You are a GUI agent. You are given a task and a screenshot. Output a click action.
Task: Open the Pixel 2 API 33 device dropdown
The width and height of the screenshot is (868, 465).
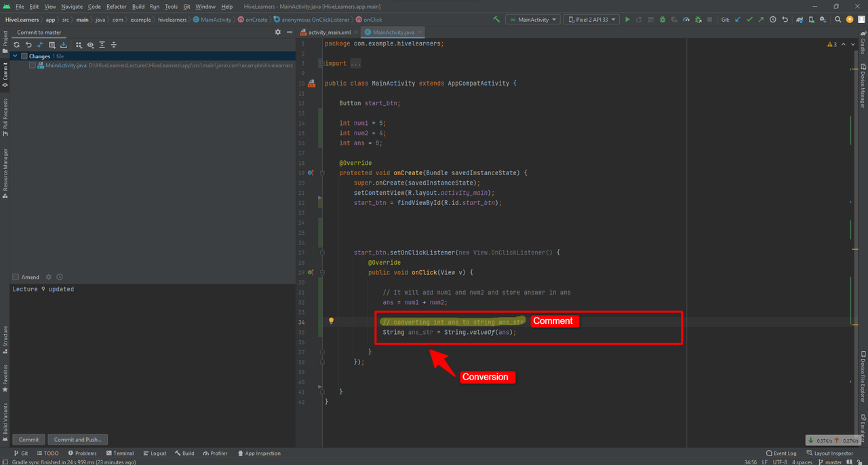pos(592,20)
